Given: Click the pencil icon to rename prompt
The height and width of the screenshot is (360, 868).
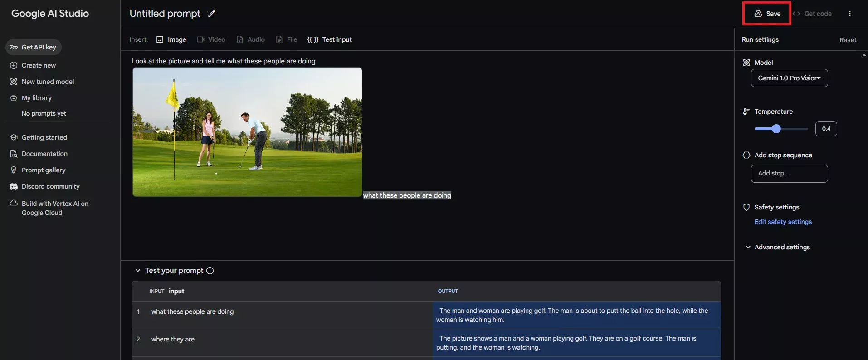Looking at the screenshot, I should (x=211, y=14).
